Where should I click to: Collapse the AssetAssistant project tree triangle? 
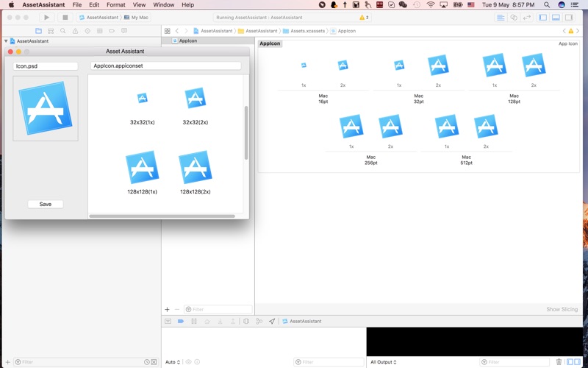(x=7, y=41)
